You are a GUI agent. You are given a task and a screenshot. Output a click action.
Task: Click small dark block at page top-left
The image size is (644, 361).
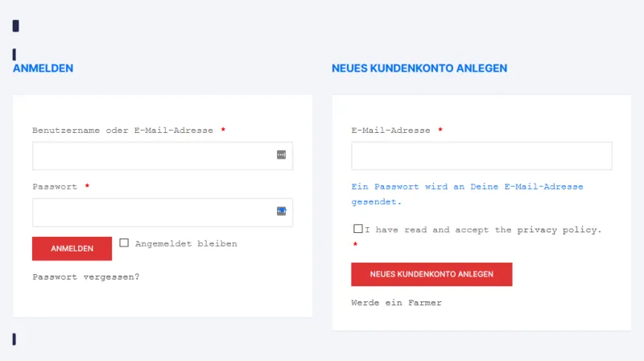[x=15, y=26]
